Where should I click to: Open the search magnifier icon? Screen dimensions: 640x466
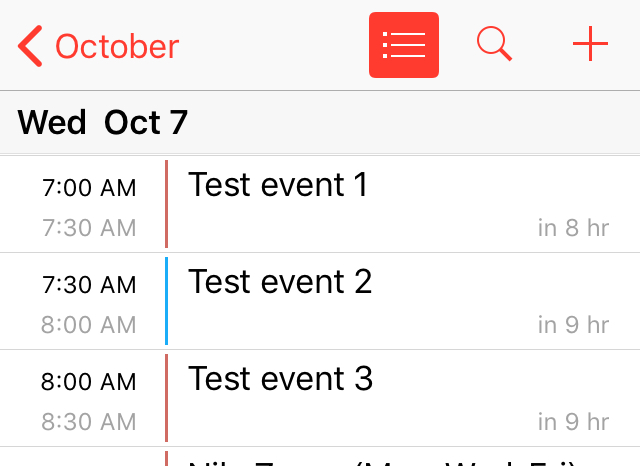(494, 45)
